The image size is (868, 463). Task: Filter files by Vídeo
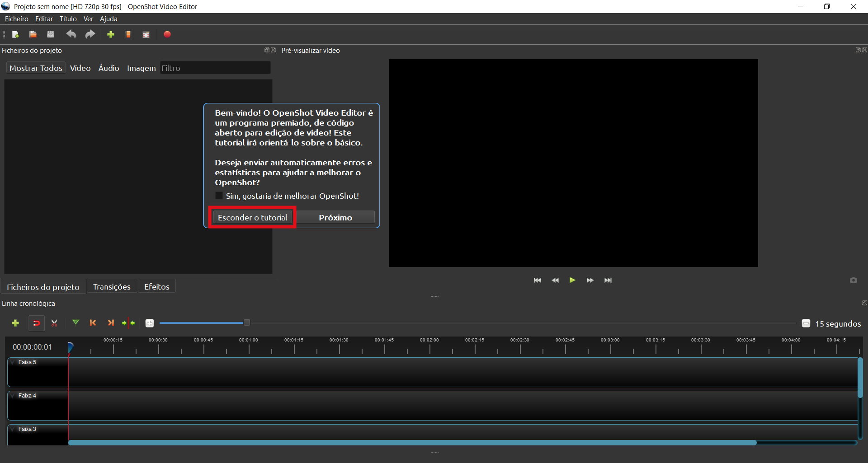click(x=80, y=68)
